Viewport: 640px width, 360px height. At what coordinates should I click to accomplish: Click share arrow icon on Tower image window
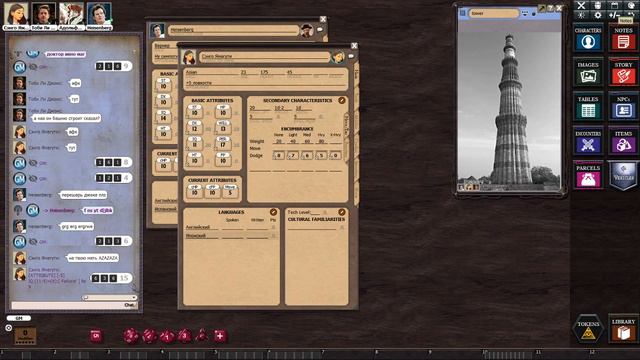point(542,8)
